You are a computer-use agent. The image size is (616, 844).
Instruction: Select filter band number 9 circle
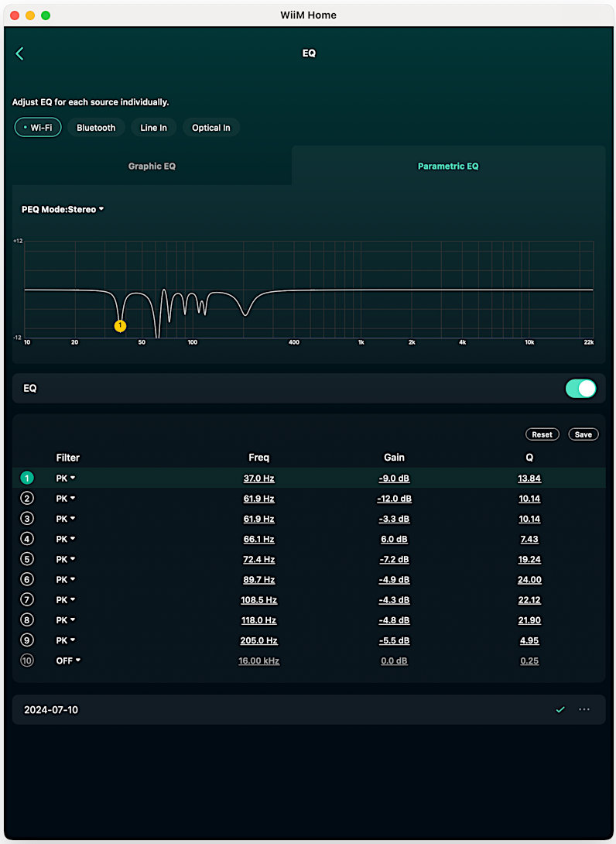point(27,640)
